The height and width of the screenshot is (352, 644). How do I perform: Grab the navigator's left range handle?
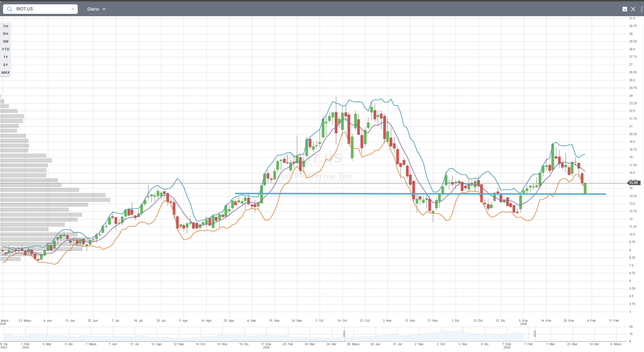coord(344,334)
